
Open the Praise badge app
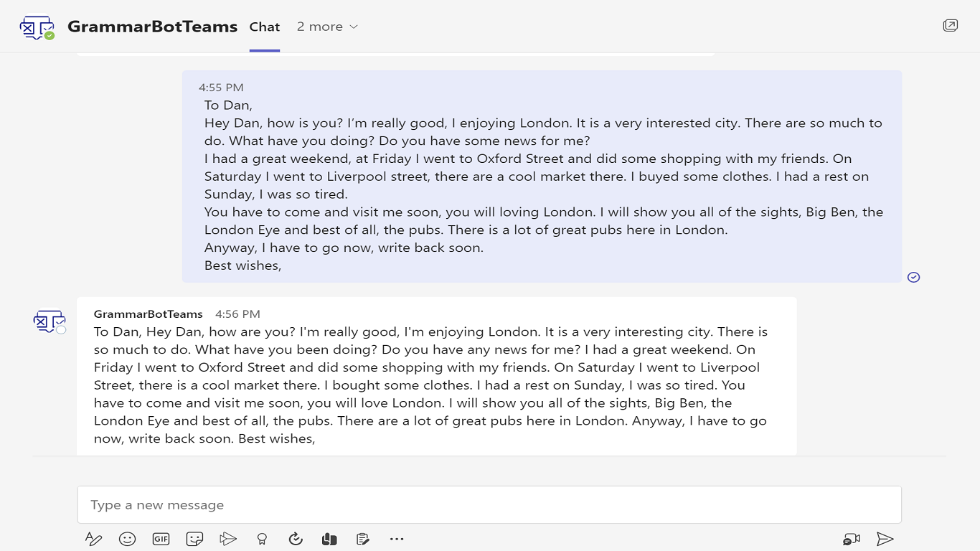click(x=262, y=539)
